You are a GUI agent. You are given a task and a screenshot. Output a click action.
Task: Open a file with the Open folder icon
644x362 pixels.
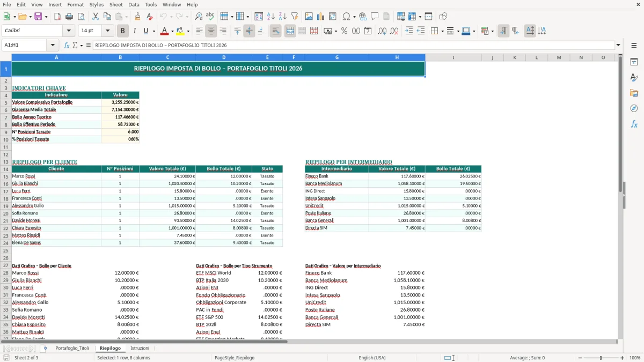click(21, 17)
